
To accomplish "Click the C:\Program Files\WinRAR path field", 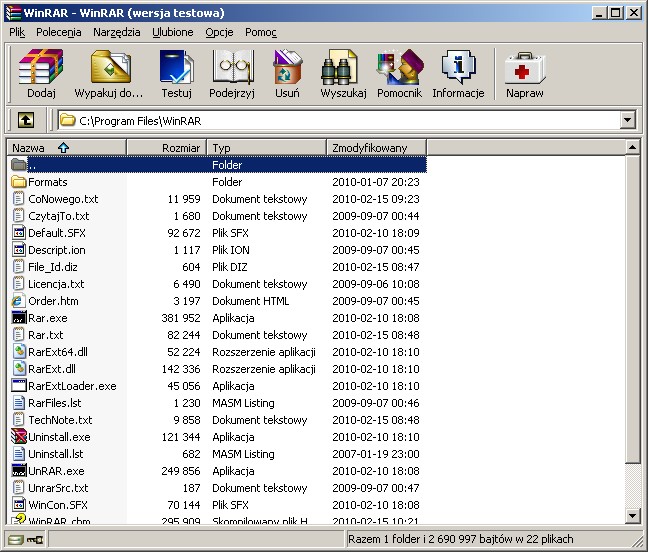I will (x=338, y=121).
